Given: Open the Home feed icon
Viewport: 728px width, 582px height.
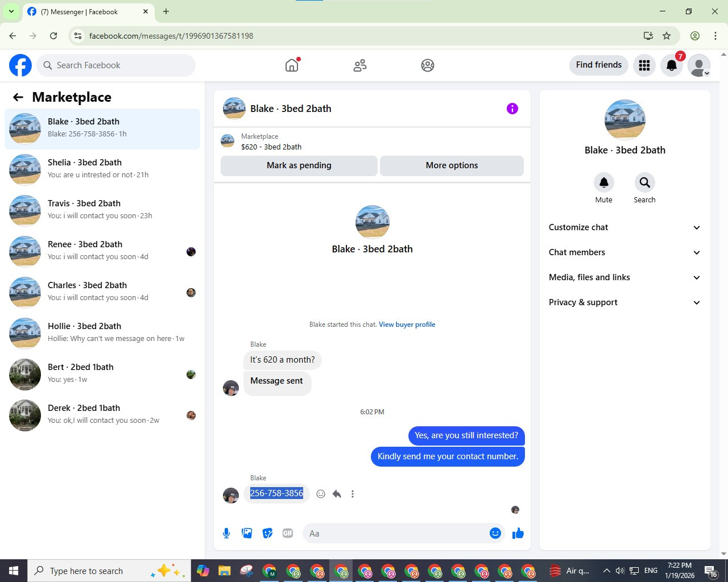Looking at the screenshot, I should click(x=292, y=65).
